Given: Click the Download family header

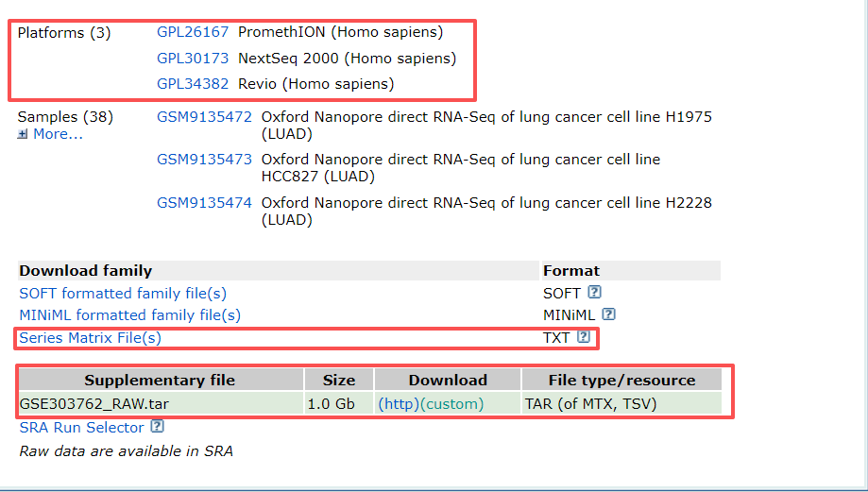Looking at the screenshot, I should pyautogui.click(x=279, y=271).
